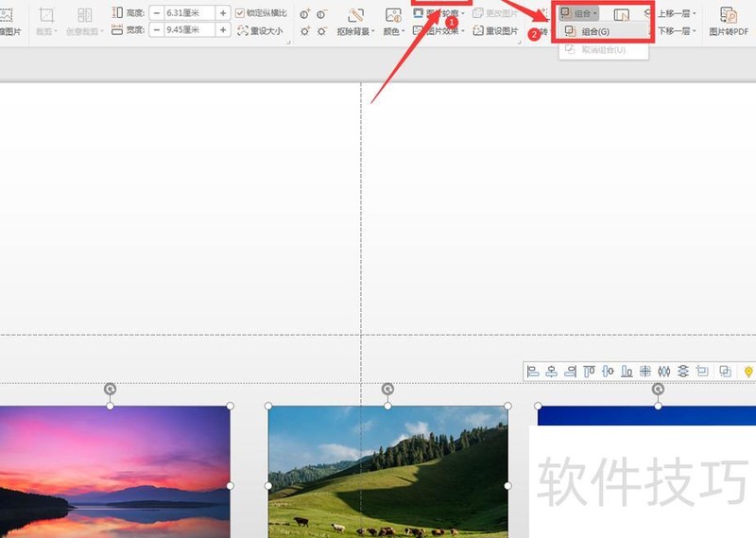
Task: Click the group icon in floating toolbar
Action: (x=725, y=372)
